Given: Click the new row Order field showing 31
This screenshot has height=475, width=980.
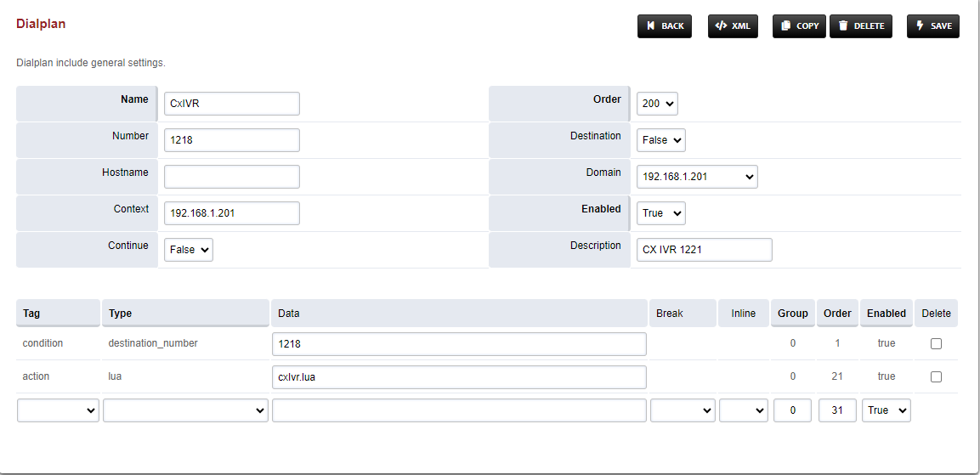Looking at the screenshot, I should (837, 410).
